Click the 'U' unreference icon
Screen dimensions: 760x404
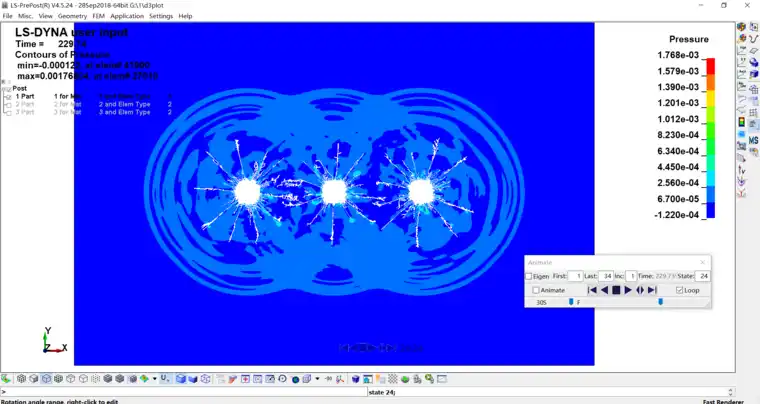pyautogui.click(x=165, y=379)
